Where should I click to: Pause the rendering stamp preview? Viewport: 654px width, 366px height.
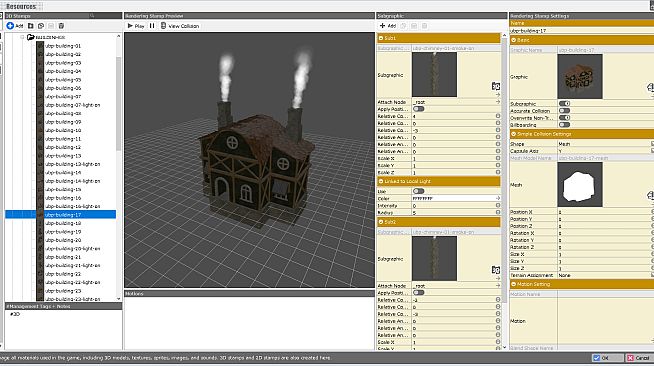coord(152,26)
